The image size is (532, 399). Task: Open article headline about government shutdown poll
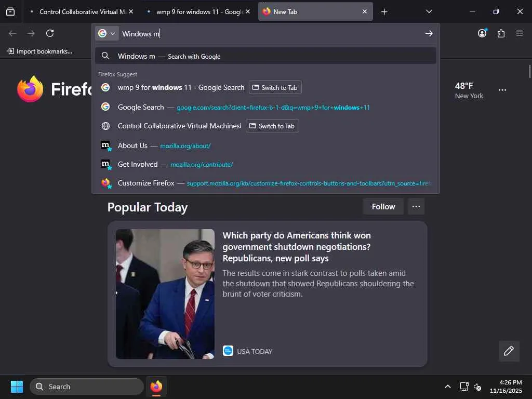[x=297, y=247]
